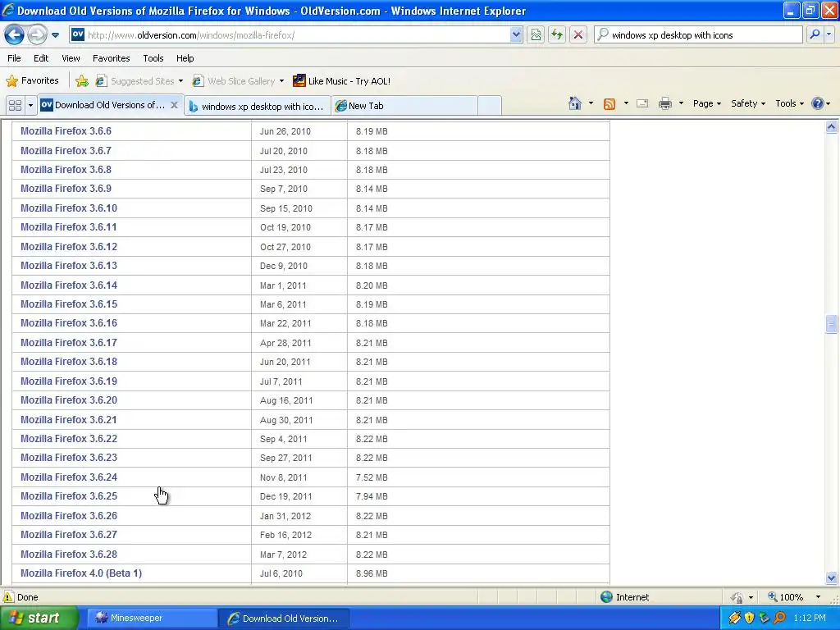Click the Forward navigation arrow button
The image size is (840, 630).
[x=37, y=34]
